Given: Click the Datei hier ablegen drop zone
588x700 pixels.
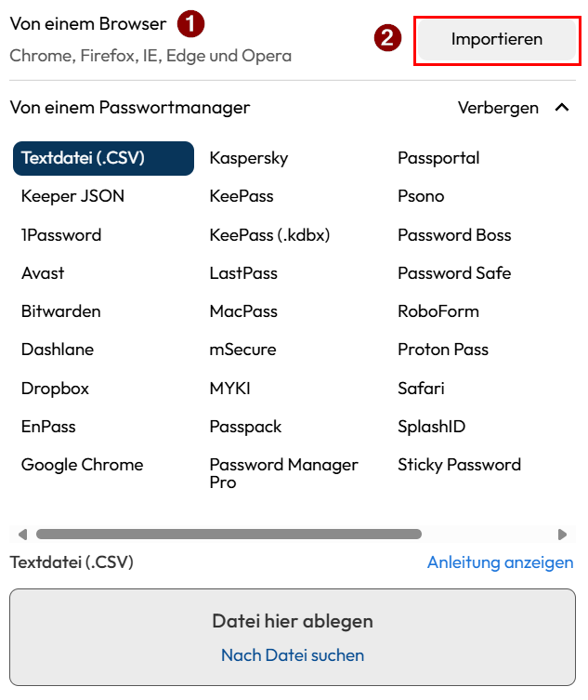Looking at the screenshot, I should point(293,621).
